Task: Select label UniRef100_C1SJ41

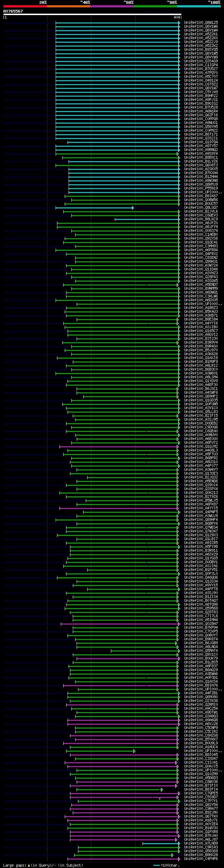Action: coord(201,762)
